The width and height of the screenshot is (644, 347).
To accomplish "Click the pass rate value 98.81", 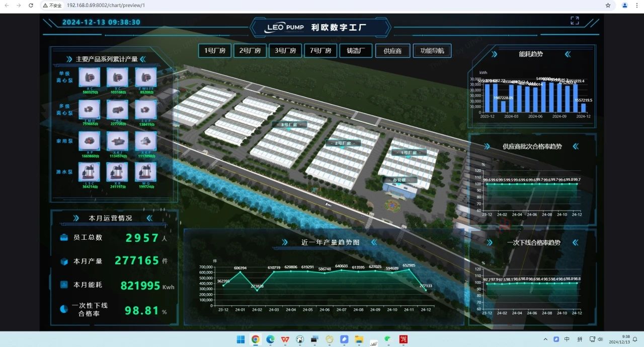I will [142, 311].
